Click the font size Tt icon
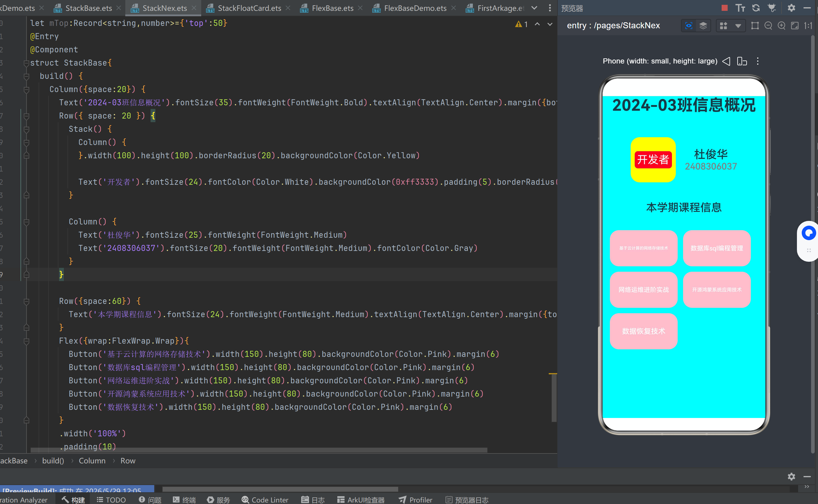Image resolution: width=818 pixels, height=504 pixels. [x=740, y=8]
